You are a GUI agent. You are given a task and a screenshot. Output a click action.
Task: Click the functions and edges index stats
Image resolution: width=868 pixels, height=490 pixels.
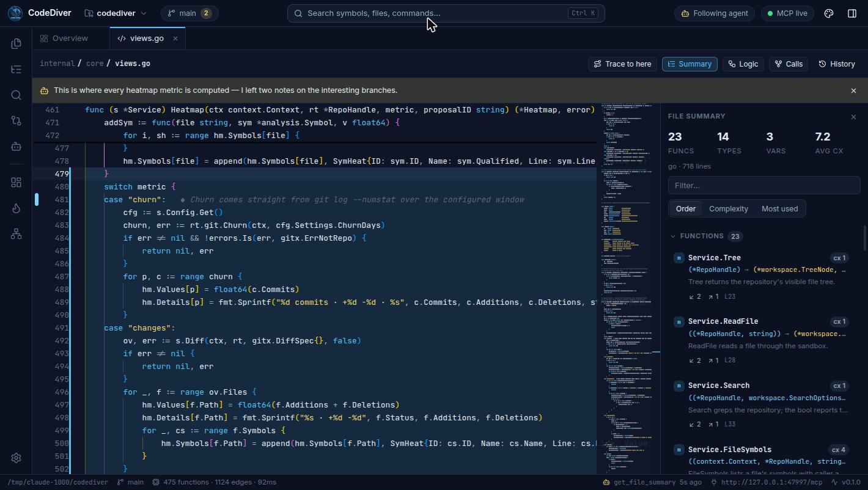click(214, 482)
